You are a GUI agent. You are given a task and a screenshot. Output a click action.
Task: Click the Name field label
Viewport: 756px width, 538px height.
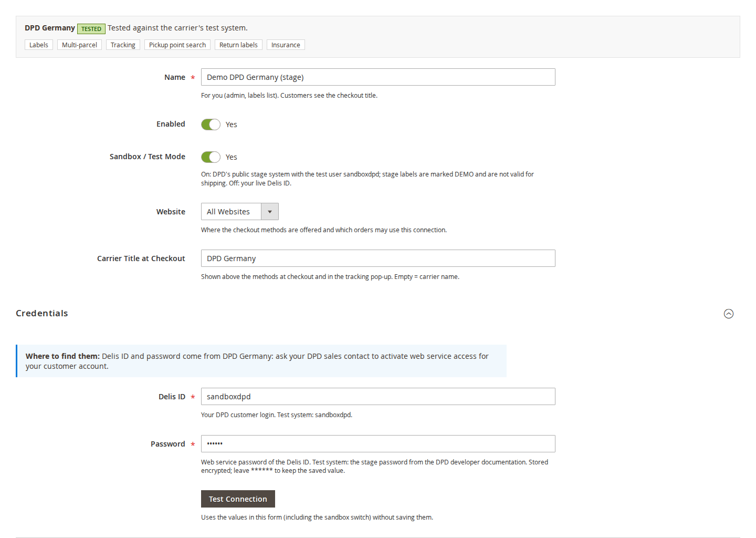click(175, 77)
